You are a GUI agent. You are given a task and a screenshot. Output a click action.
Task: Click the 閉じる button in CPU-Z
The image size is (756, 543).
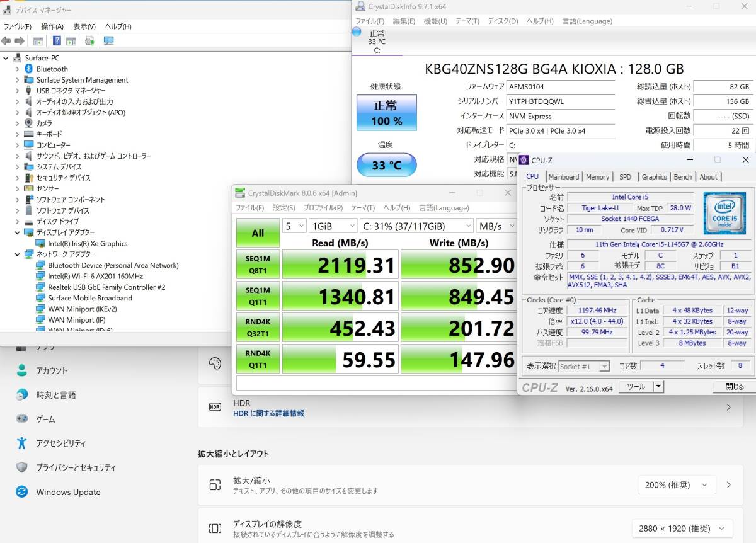(734, 387)
